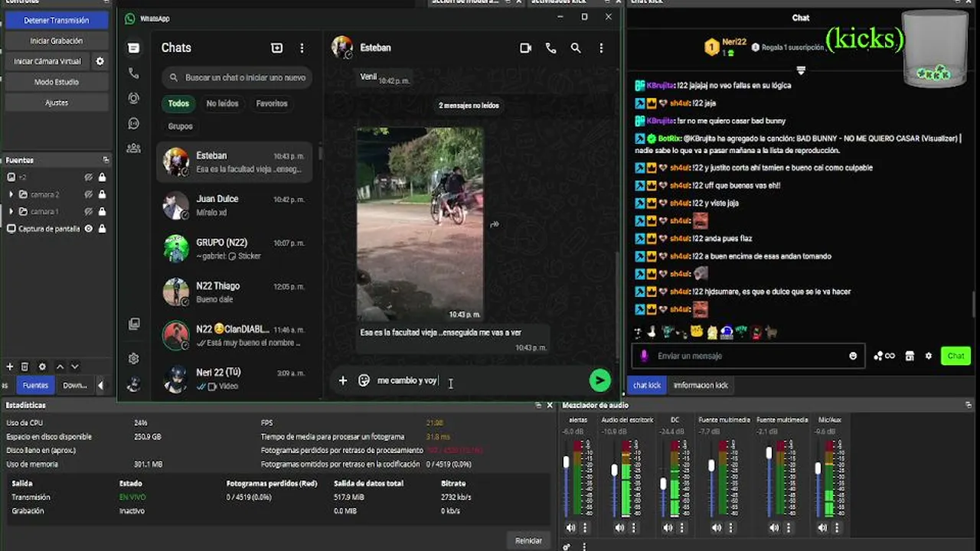Mute the alertas audio channel

pyautogui.click(x=570, y=528)
